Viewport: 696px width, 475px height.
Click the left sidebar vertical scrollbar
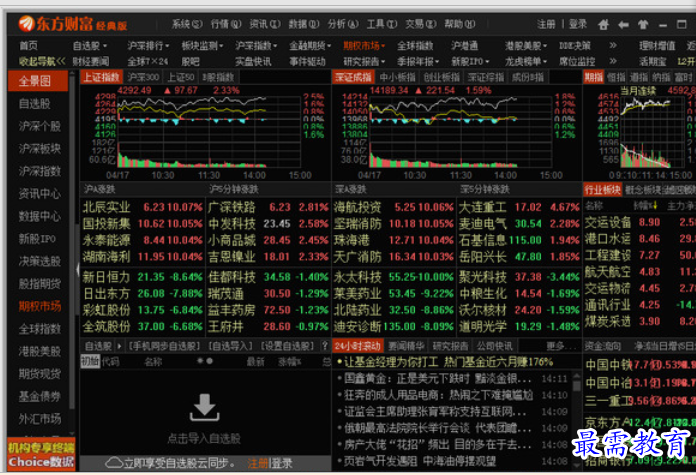pyautogui.click(x=71, y=253)
